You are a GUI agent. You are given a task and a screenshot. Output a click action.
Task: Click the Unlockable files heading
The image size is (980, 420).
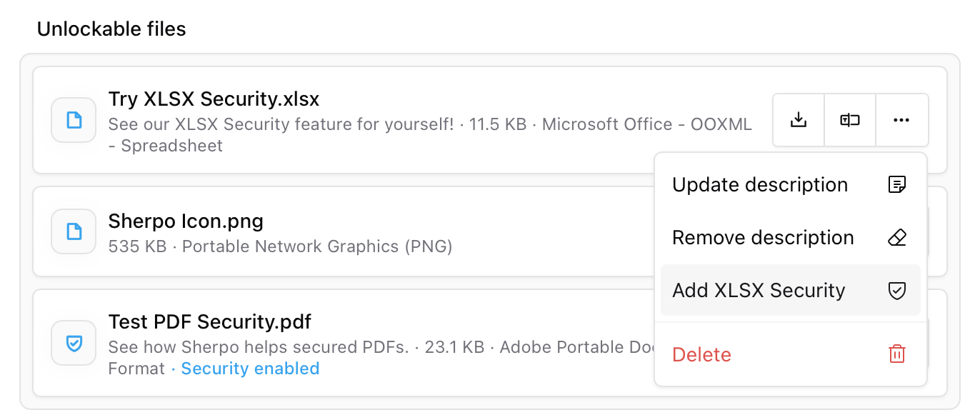click(x=111, y=29)
